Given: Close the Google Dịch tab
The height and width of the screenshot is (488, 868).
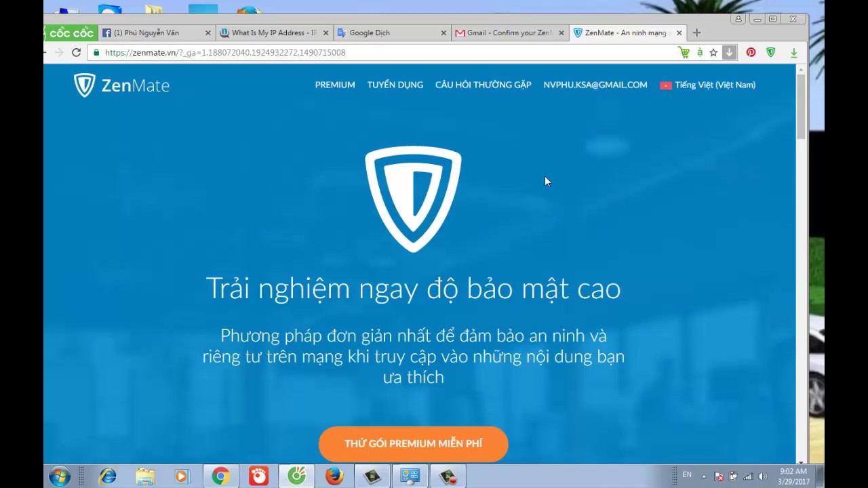Looking at the screenshot, I should pyautogui.click(x=443, y=33).
